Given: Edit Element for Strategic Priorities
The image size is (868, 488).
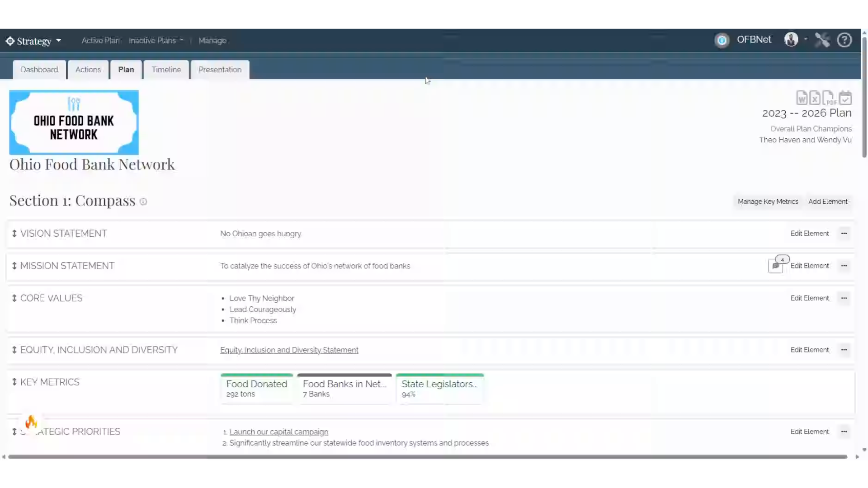Looking at the screenshot, I should pos(810,432).
